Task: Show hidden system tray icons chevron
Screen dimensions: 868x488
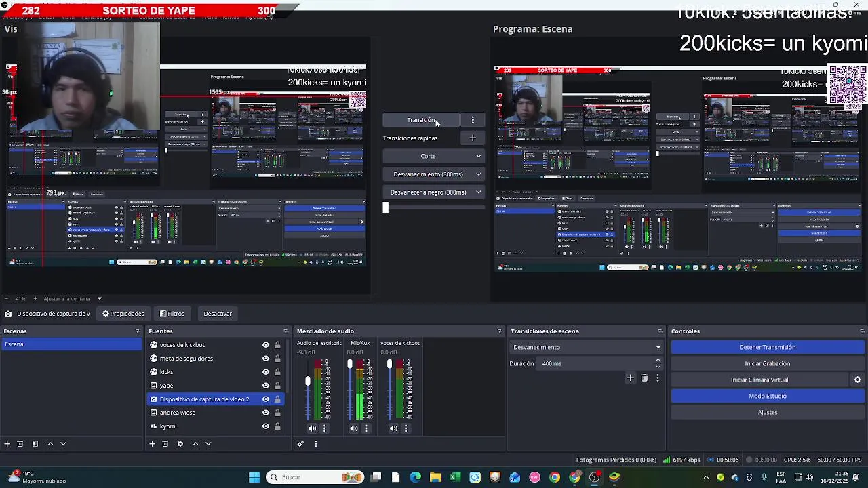Action: click(x=705, y=477)
